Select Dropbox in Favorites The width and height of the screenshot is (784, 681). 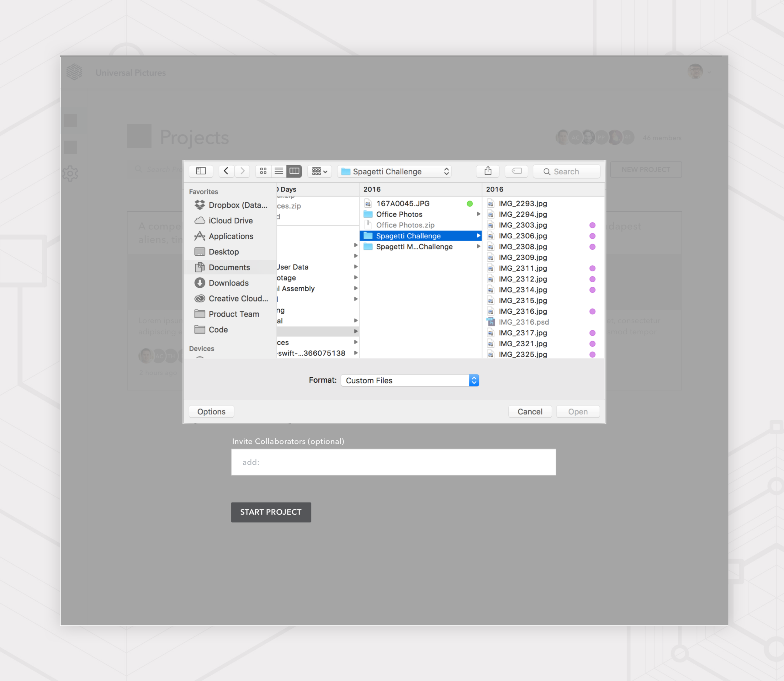pyautogui.click(x=230, y=205)
